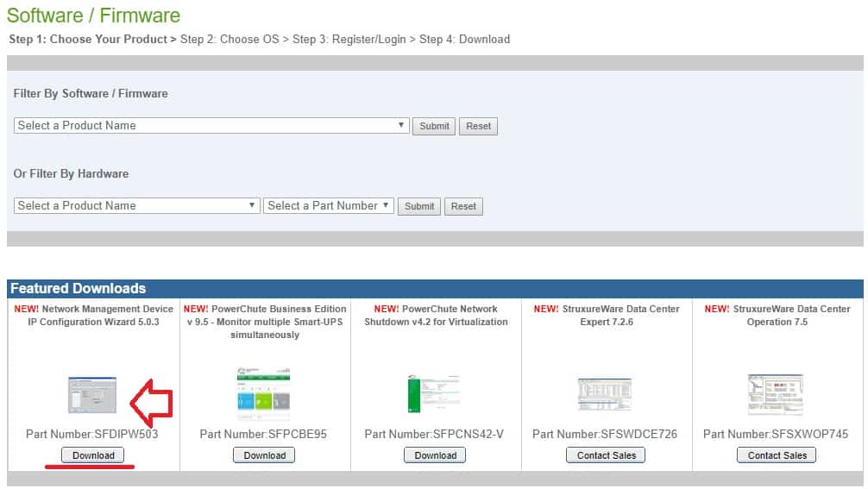The image size is (868, 489).
Task: Click Reset next to software filter
Action: (478, 126)
